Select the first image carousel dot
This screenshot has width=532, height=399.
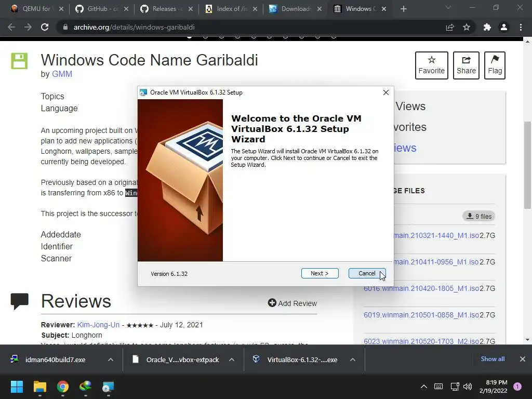click(x=190, y=36)
